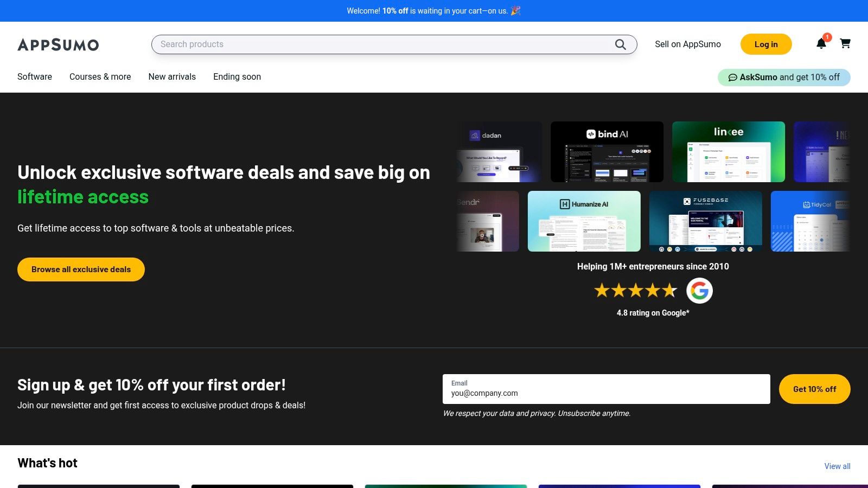The height and width of the screenshot is (488, 868).
Task: Open the dadan product thumbnail
Action: tap(499, 152)
